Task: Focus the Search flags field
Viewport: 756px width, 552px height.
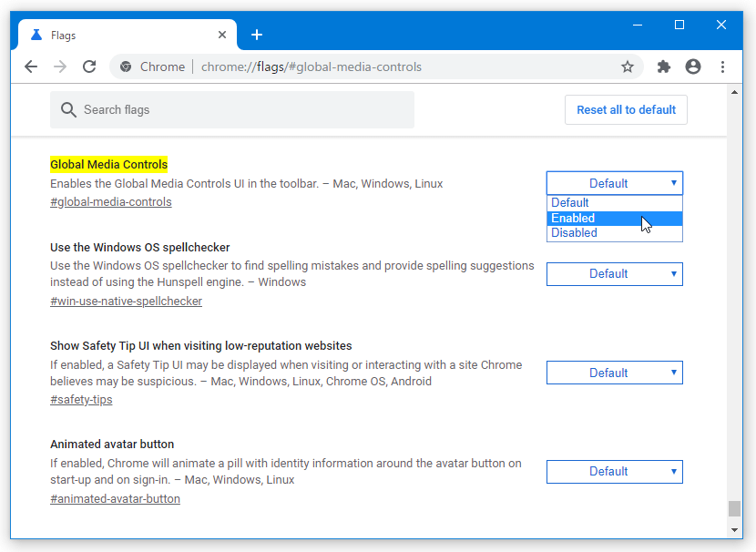Action: click(232, 110)
